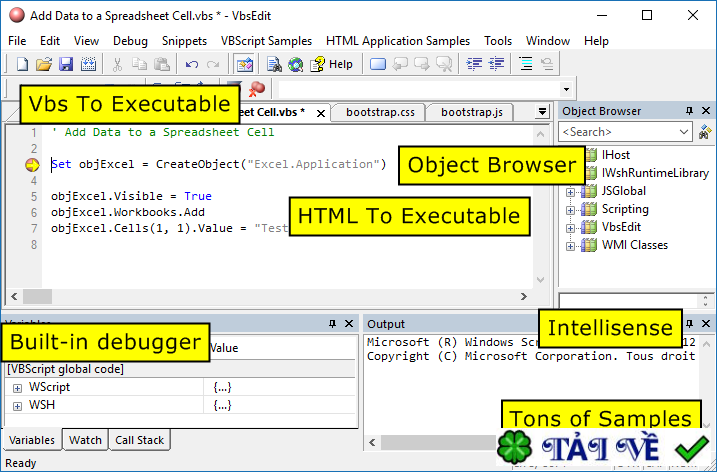
Task: Click the breakpoint marker on line 3
Action: (x=32, y=165)
